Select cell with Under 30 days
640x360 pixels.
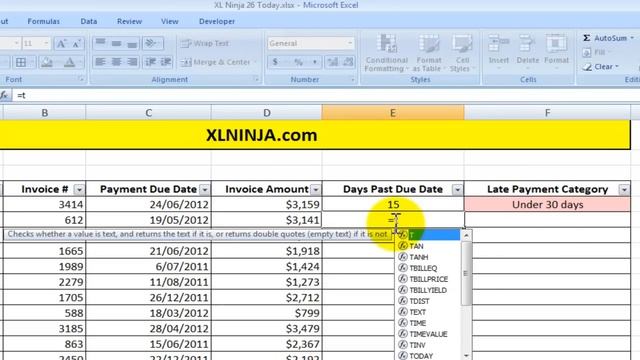tap(547, 204)
